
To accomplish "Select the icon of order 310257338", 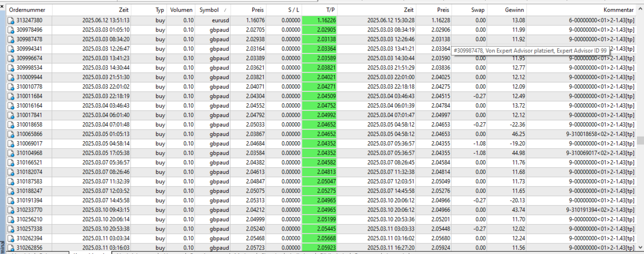I will tap(11, 229).
